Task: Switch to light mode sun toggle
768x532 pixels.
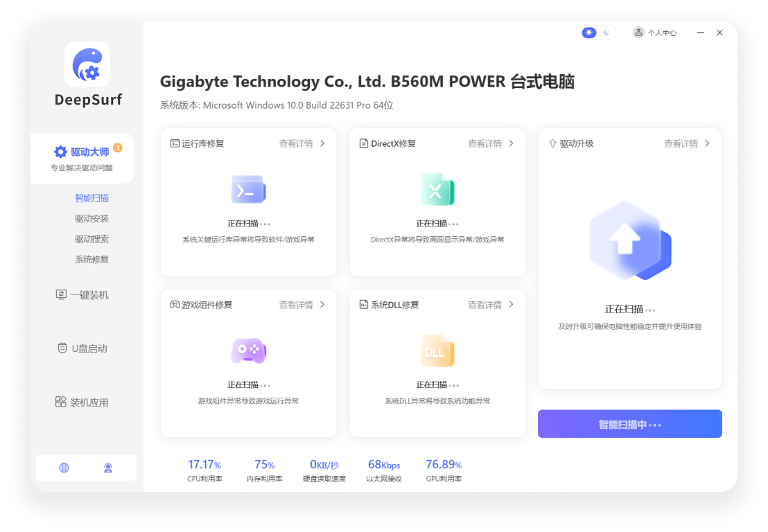Action: point(589,33)
